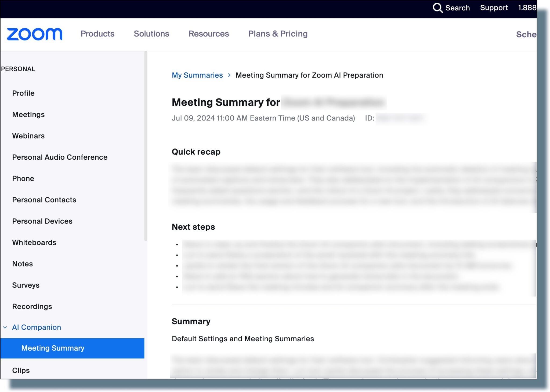Go to Webinars
This screenshot has width=550, height=392.
[x=28, y=136]
